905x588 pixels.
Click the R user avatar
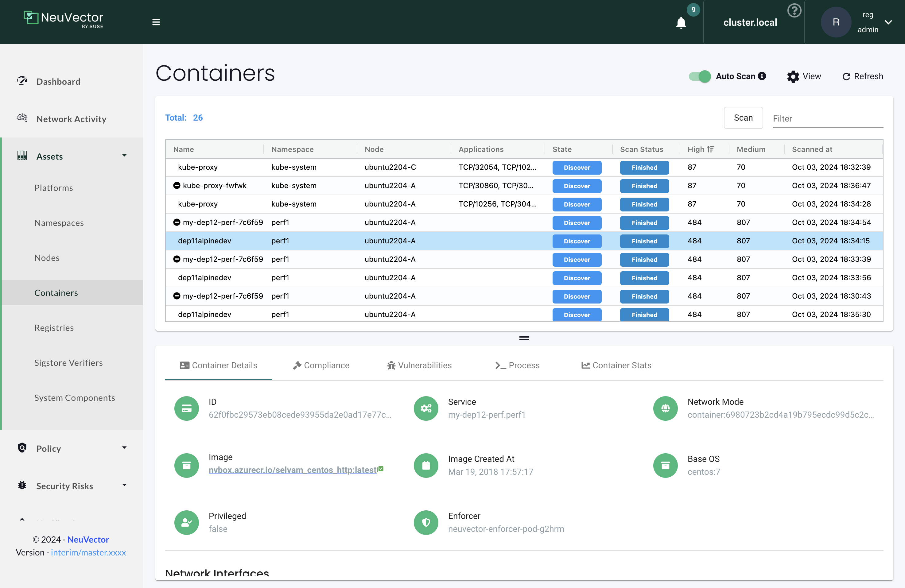(x=836, y=22)
